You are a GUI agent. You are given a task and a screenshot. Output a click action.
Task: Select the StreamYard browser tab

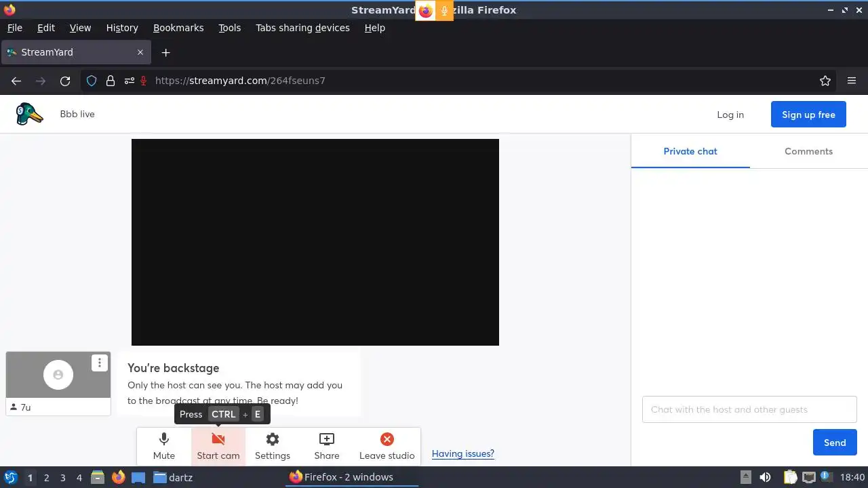[76, 52]
